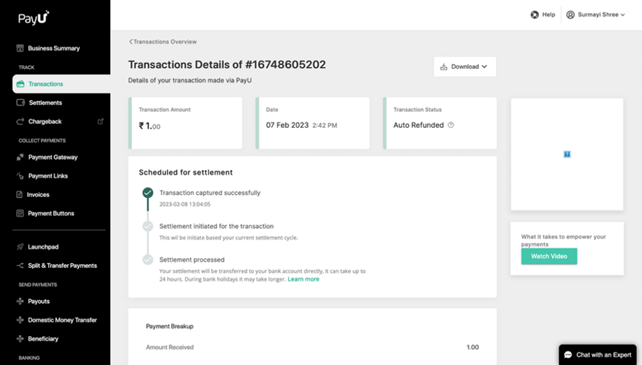Click the Business Summary sidebar icon
642x365 pixels.
tap(20, 48)
